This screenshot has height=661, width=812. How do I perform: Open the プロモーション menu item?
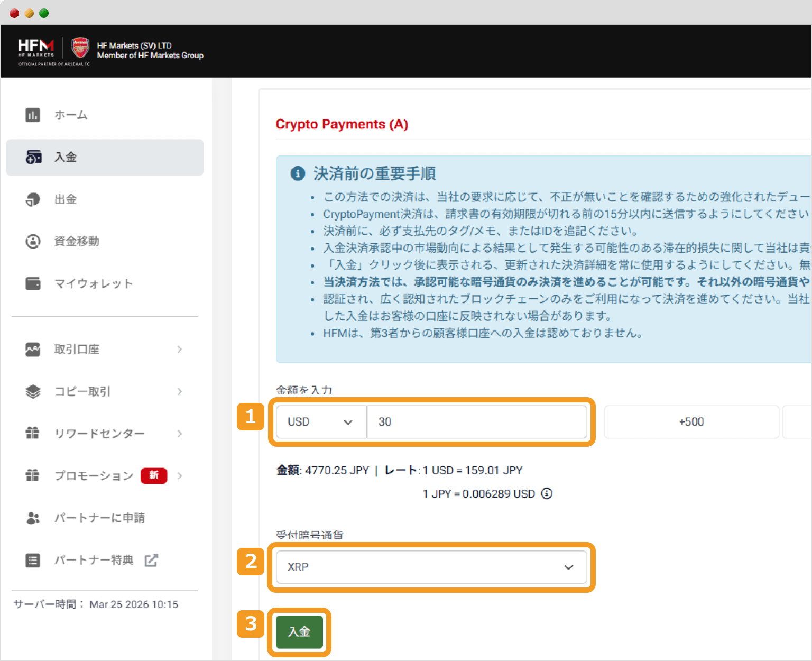tap(94, 476)
